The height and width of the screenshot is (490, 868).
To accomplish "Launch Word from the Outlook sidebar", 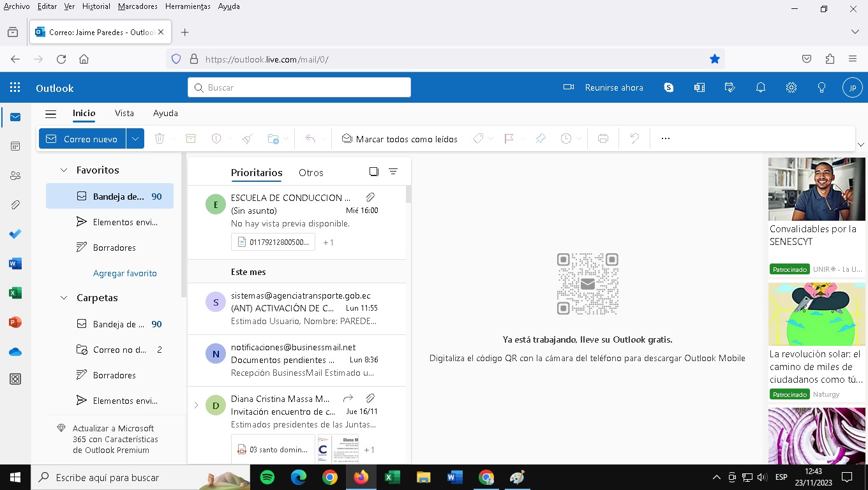I will point(15,264).
